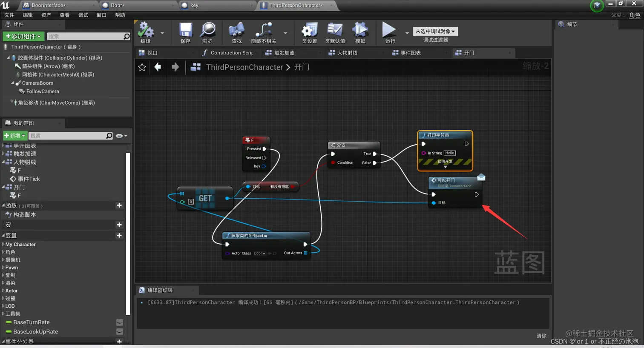Open the 查找 find tool
This screenshot has height=348, width=644.
point(236,32)
